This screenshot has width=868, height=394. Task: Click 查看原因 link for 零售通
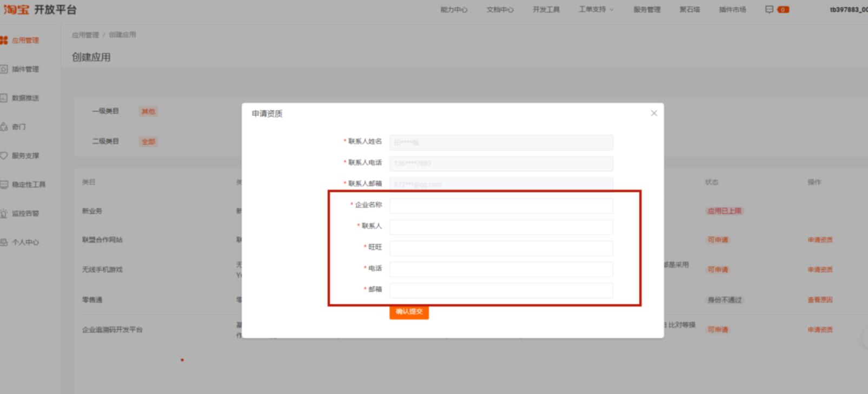pos(820,300)
